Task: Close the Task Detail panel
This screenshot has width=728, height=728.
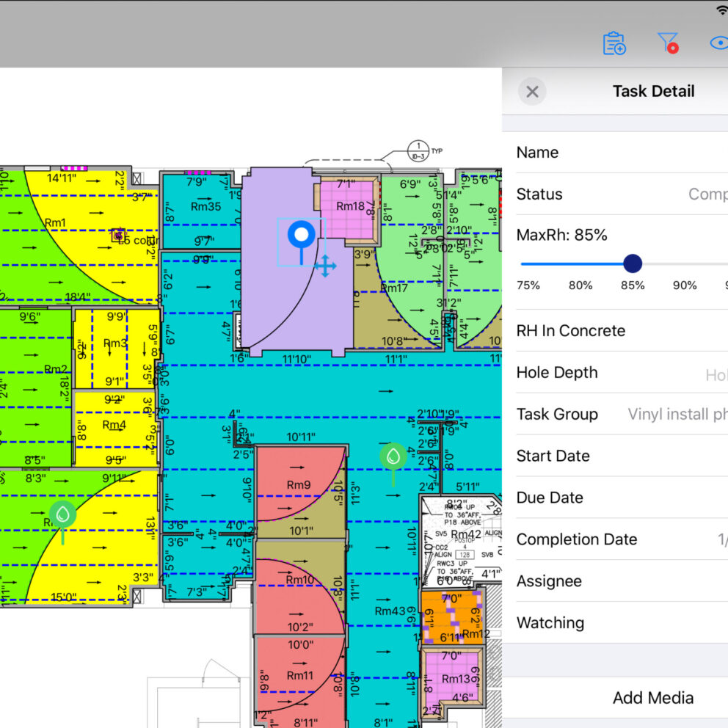Action: pyautogui.click(x=532, y=92)
